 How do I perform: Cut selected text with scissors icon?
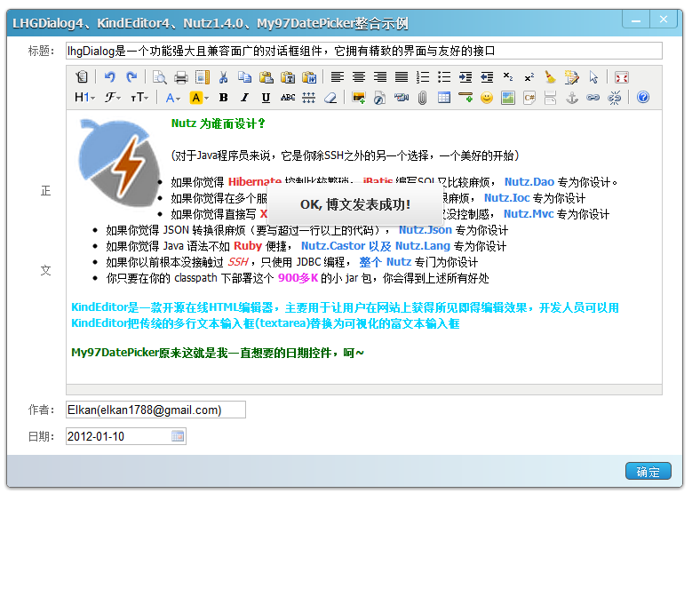pos(223,77)
